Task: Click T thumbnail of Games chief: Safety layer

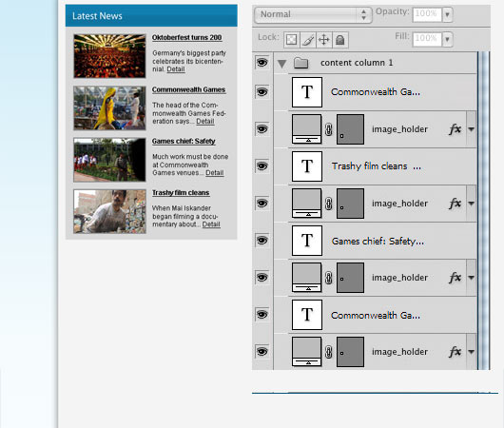Action: click(307, 241)
